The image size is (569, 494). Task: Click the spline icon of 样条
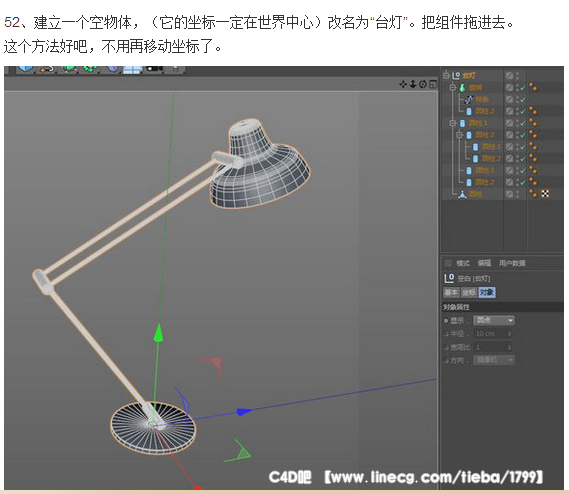coord(469,99)
